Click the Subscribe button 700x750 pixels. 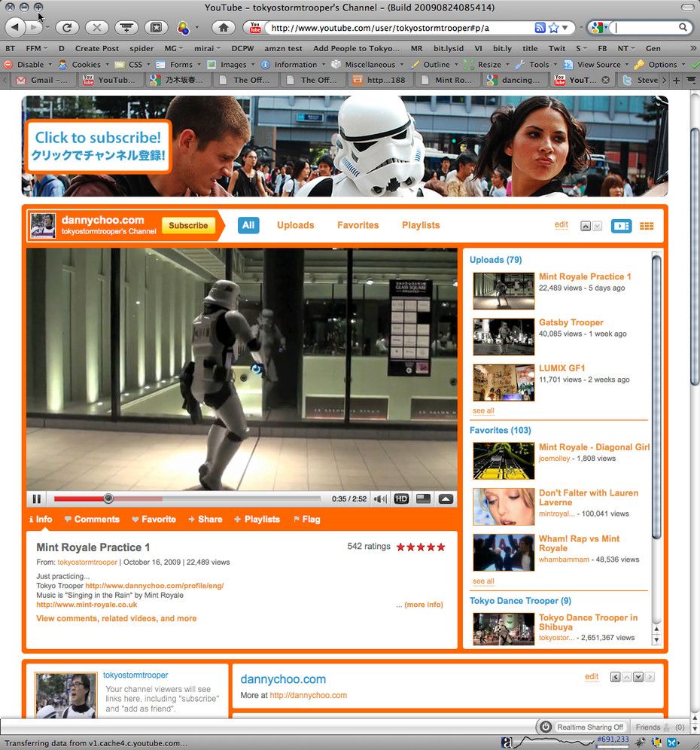coord(188,225)
